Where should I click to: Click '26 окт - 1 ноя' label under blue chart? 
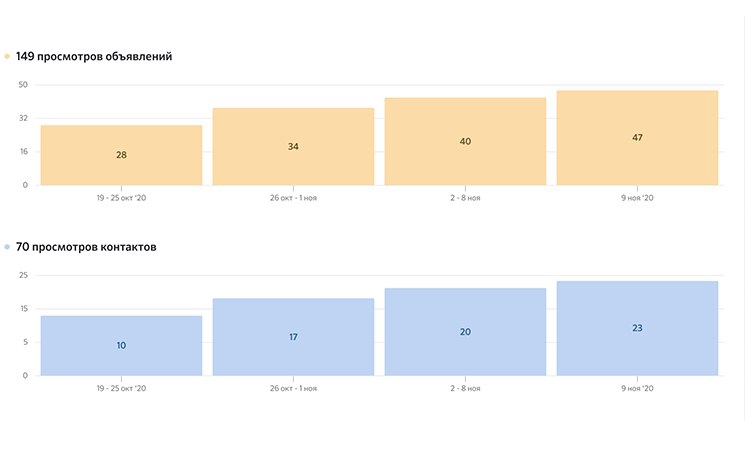point(293,389)
